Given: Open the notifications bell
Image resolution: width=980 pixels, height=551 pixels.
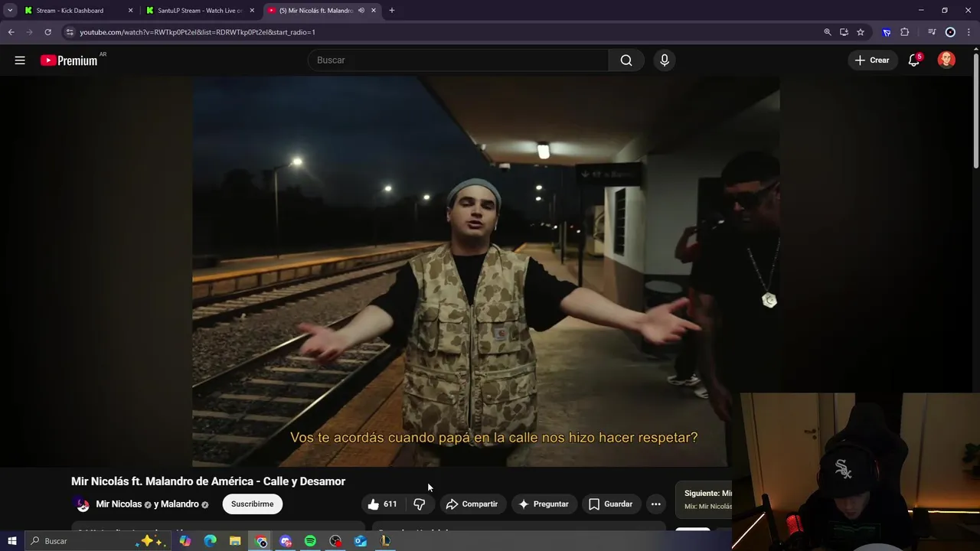Looking at the screenshot, I should coord(914,60).
